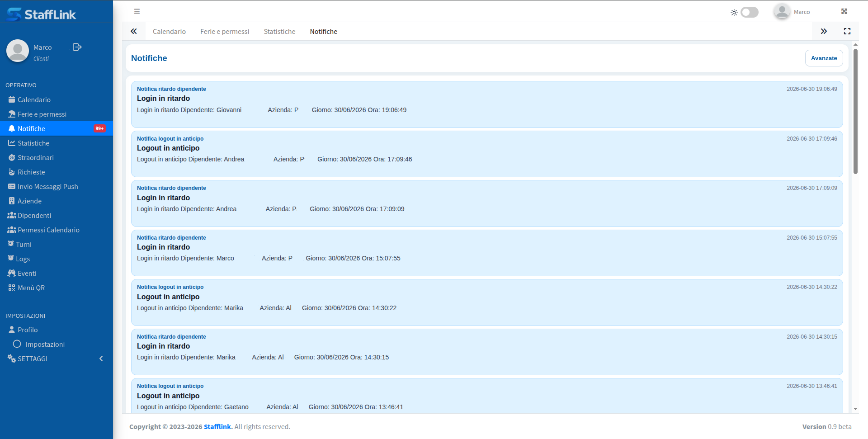Click person icon beside Profilo

pos(12,330)
